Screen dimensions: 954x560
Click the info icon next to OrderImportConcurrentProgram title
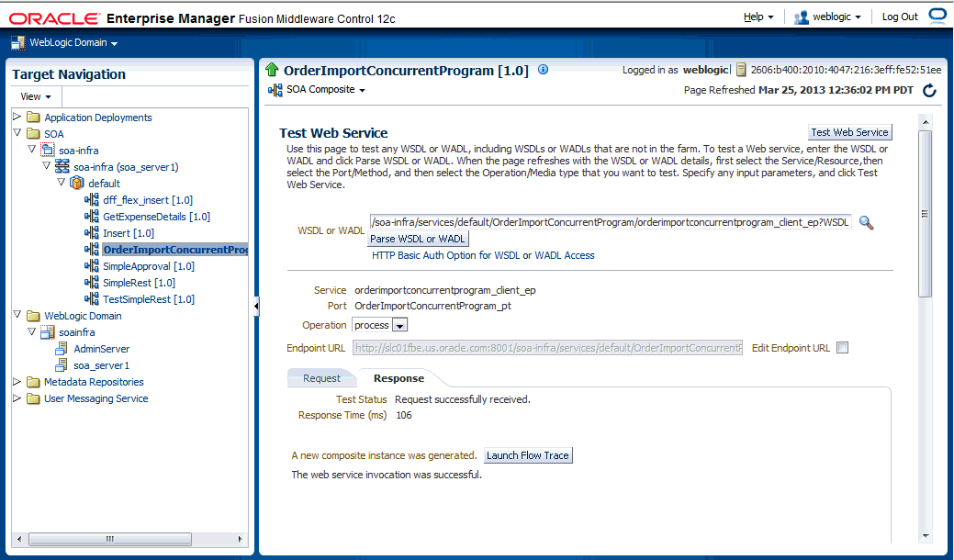(x=544, y=70)
